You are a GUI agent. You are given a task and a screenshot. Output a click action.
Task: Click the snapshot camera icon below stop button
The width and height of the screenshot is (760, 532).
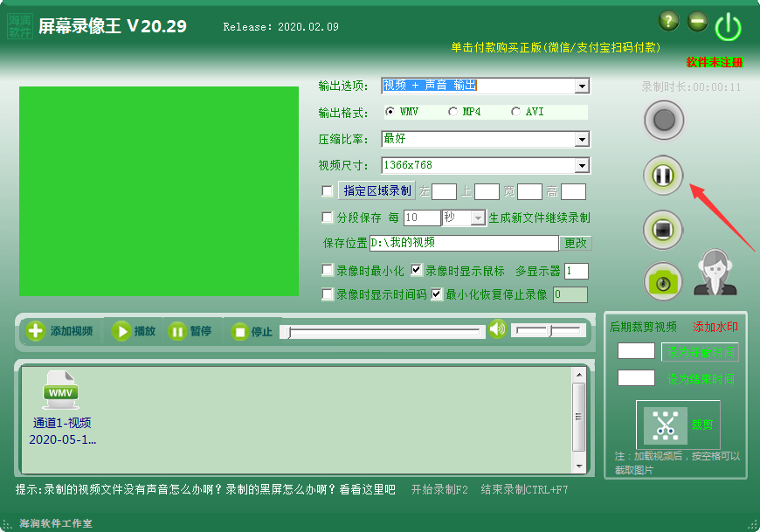click(x=662, y=281)
